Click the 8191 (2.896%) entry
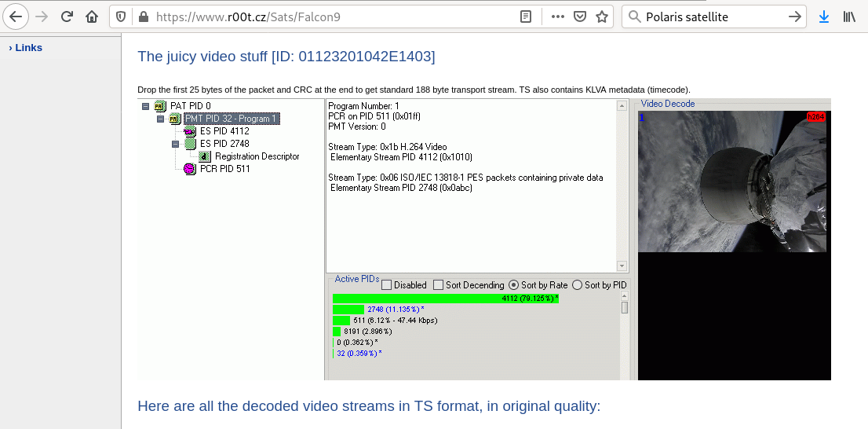This screenshot has width=868, height=429. coord(367,332)
